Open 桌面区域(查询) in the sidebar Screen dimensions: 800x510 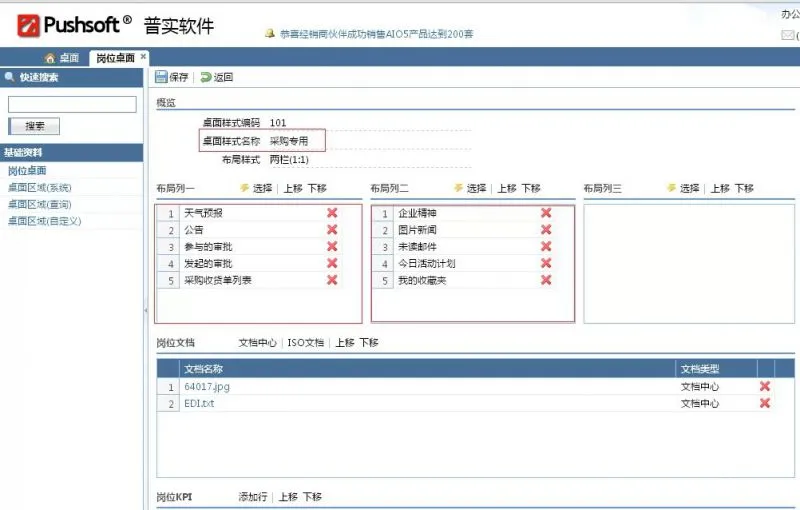coord(40,205)
